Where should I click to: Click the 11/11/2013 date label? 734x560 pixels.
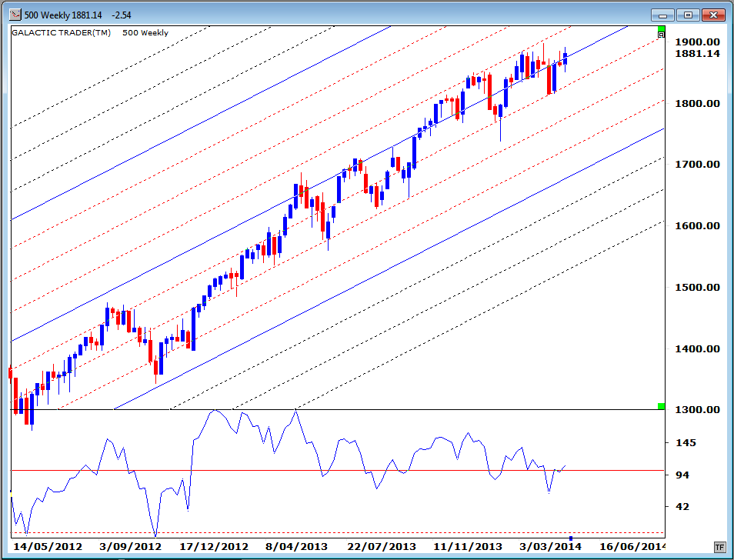pos(468,546)
